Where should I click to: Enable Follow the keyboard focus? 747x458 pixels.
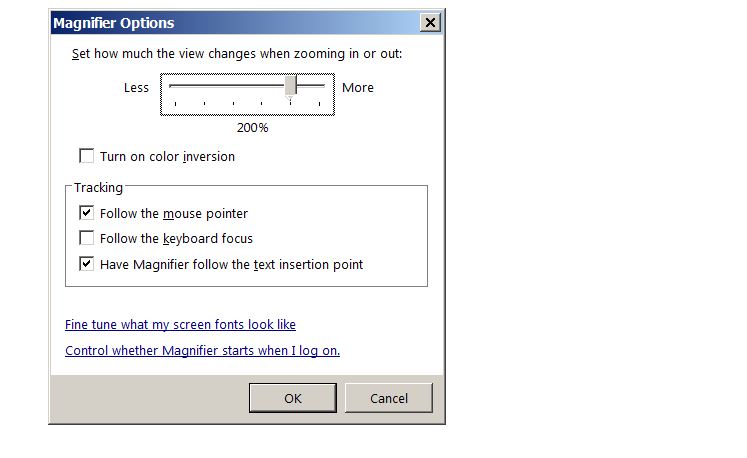coord(87,239)
